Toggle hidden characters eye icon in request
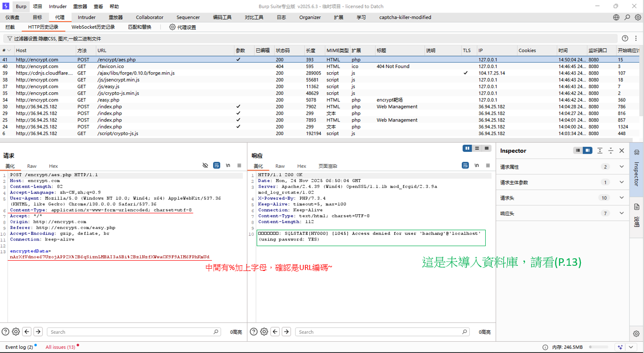644x353 pixels. [205, 165]
